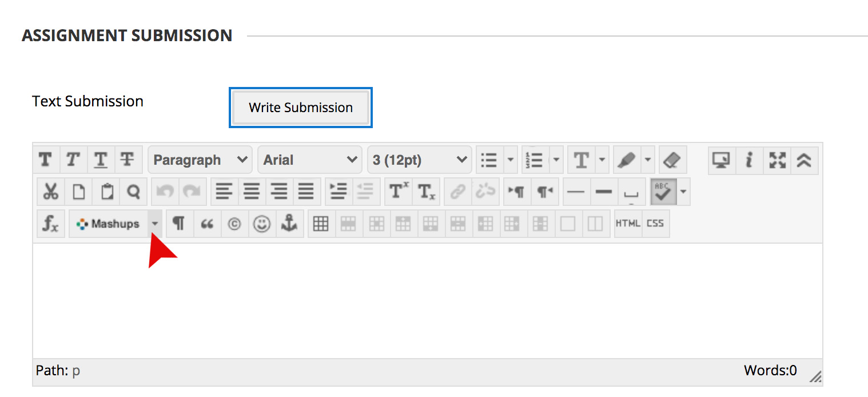Click the scissors cut icon
868x397 pixels.
pos(50,192)
